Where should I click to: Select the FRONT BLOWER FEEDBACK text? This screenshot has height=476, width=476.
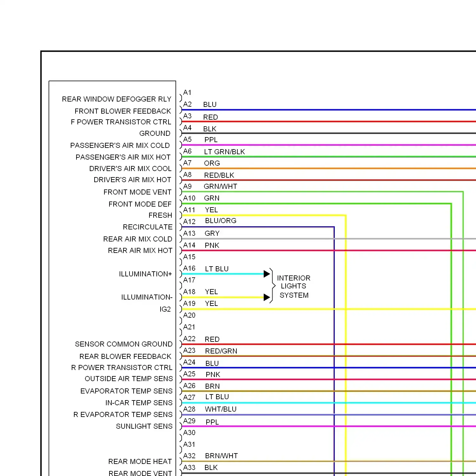click(x=122, y=111)
